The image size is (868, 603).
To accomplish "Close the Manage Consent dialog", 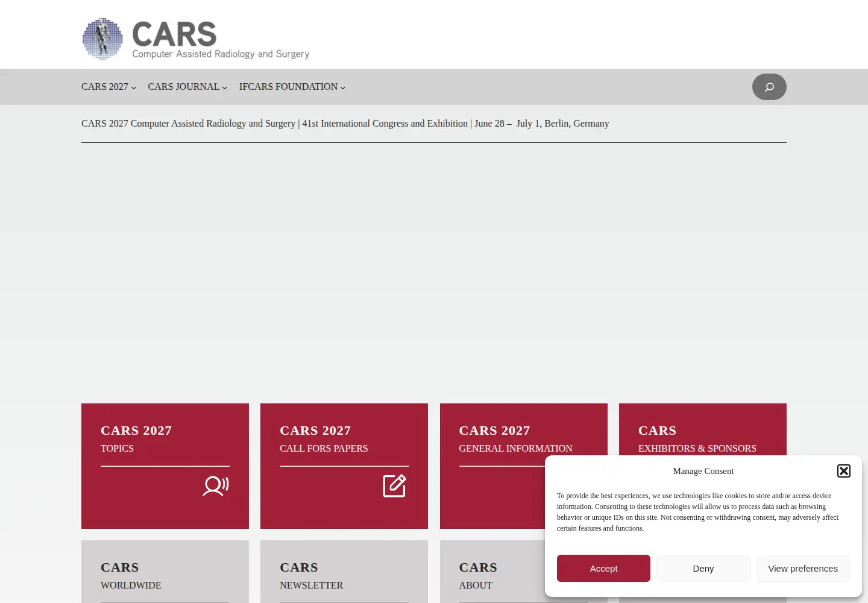I will tap(844, 471).
